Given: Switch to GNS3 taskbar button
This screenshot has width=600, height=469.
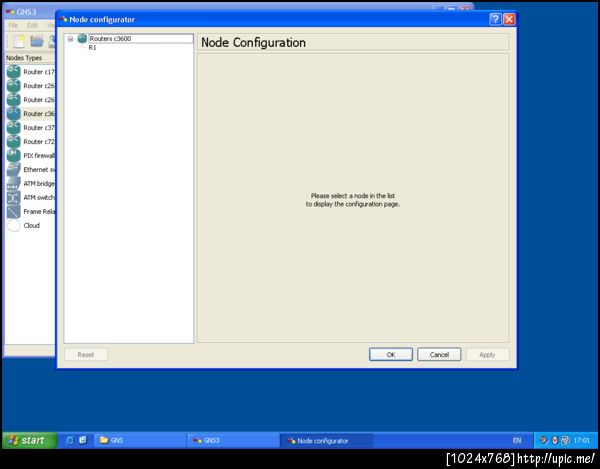Looking at the screenshot, I should click(233, 440).
